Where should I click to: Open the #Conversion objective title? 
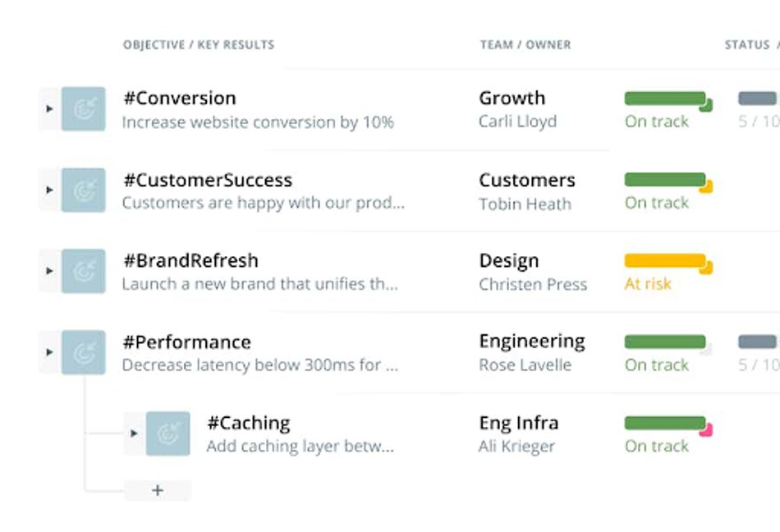coord(180,99)
